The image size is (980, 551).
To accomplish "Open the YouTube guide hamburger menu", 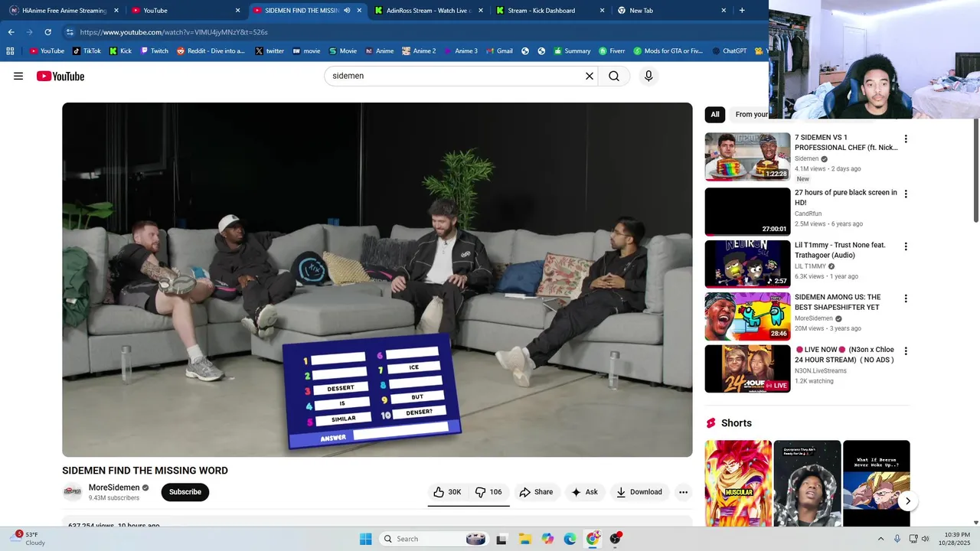I will click(x=18, y=76).
